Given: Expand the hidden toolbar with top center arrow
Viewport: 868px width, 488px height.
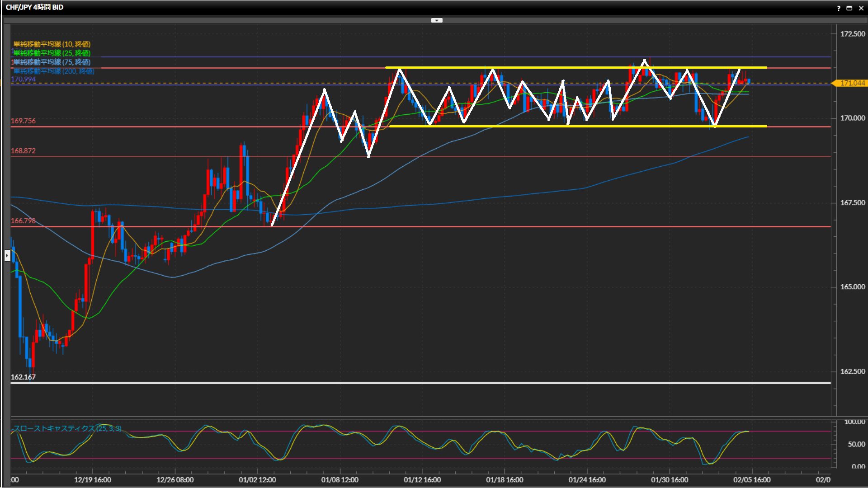Looking at the screenshot, I should coord(437,20).
